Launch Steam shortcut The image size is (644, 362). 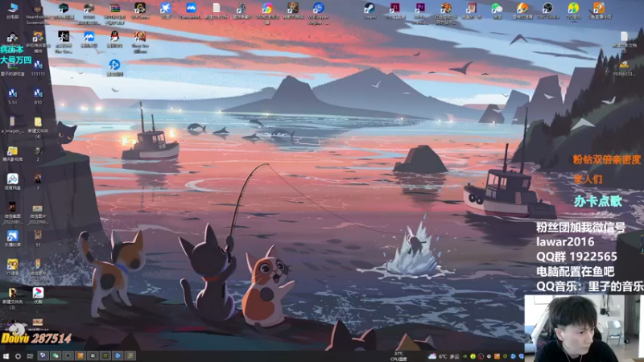[369, 10]
